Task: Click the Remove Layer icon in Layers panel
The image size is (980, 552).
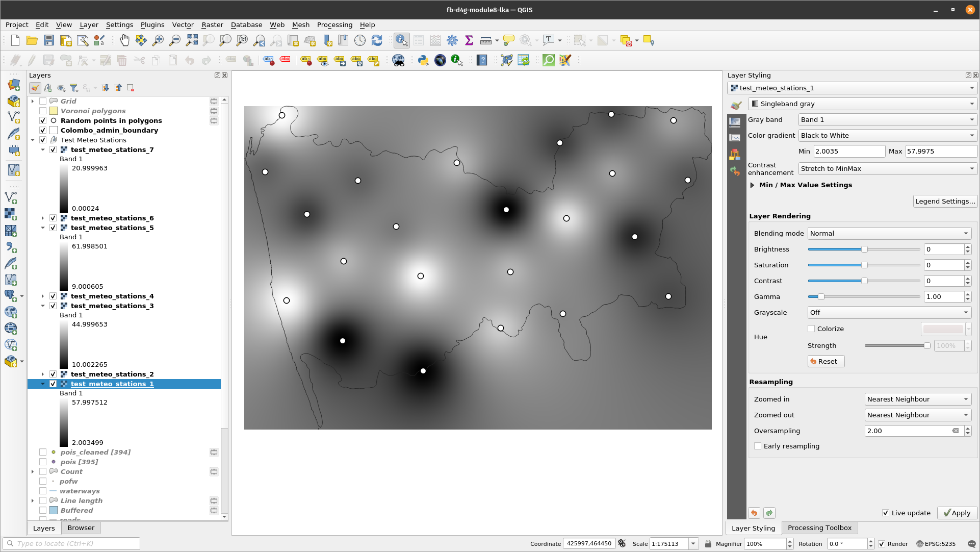Action: pos(131,88)
